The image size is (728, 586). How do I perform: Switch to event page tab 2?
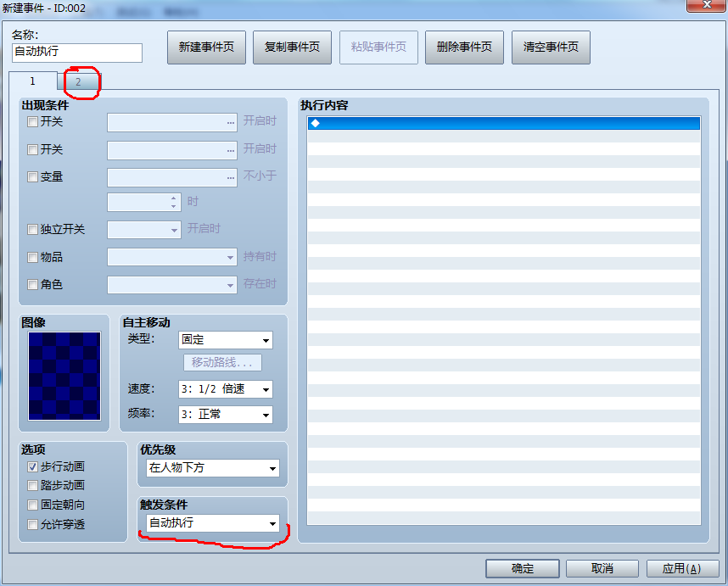[x=78, y=82]
